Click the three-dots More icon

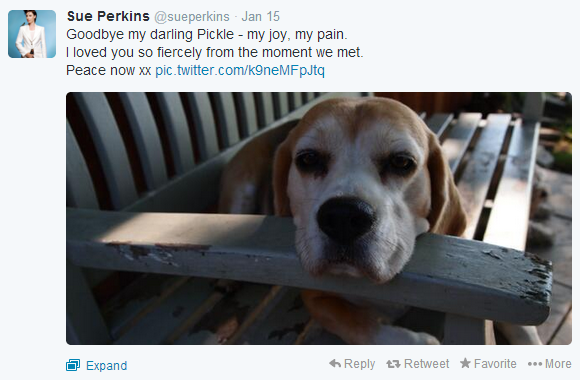coord(535,364)
